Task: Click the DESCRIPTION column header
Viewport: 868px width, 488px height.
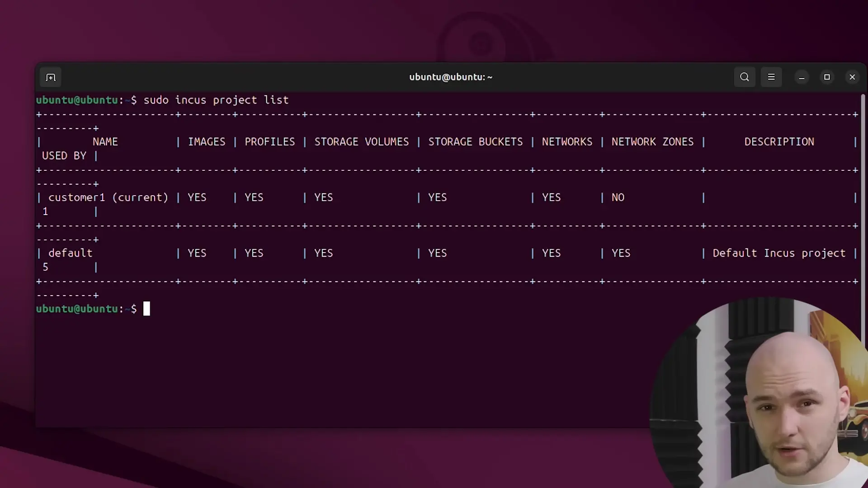Action: (x=779, y=142)
